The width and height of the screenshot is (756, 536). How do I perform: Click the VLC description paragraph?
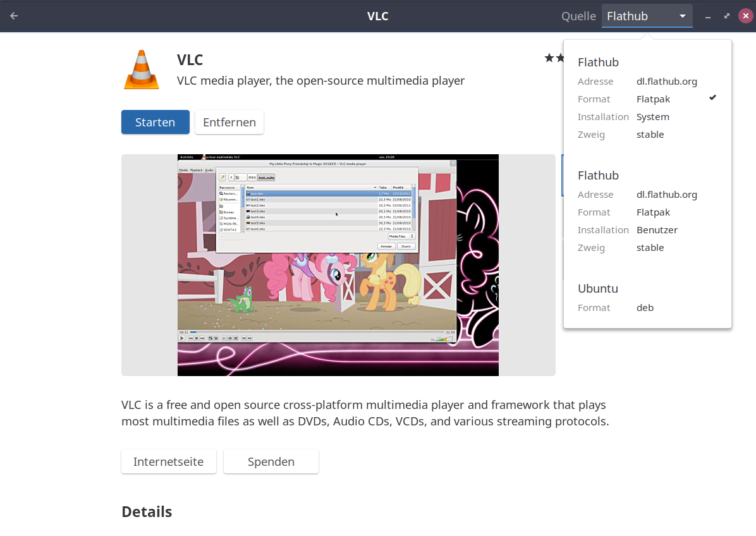click(365, 413)
